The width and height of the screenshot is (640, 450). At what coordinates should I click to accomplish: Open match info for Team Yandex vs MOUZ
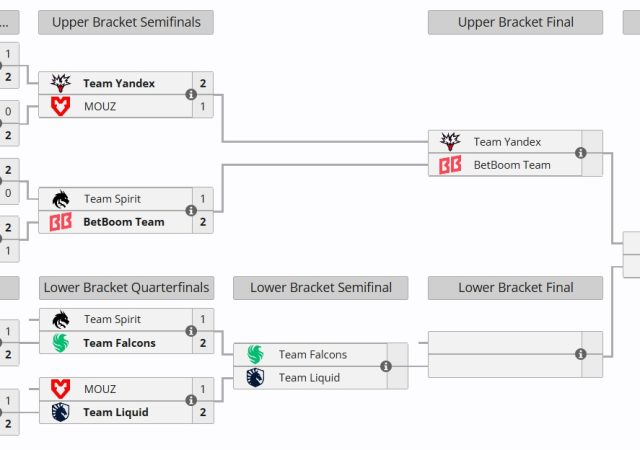coord(191,95)
